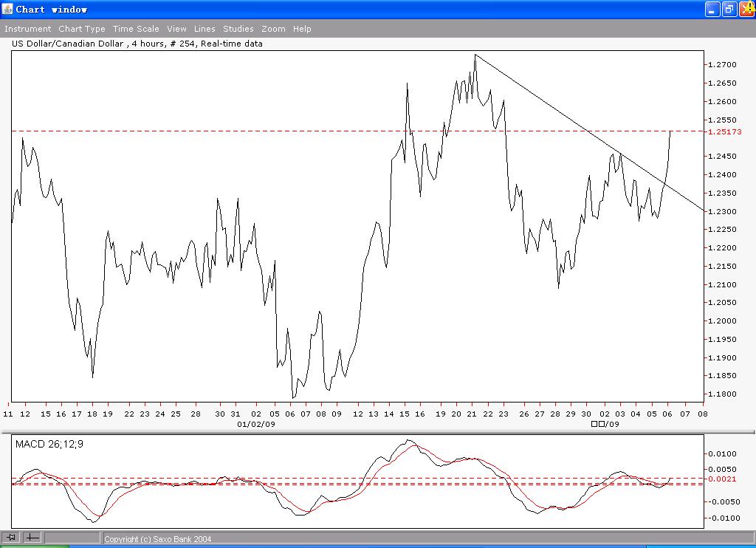
Task: Click the 1.1800 price axis label
Action: [722, 394]
